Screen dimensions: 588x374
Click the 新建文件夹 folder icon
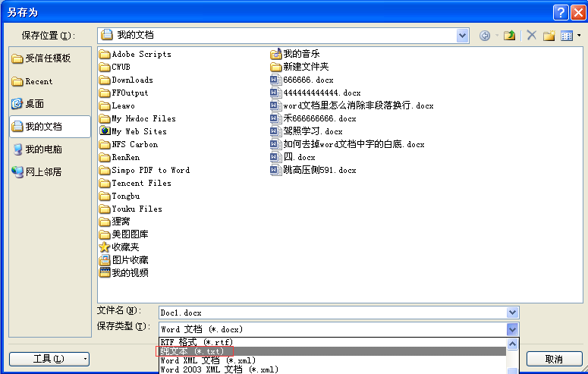(276, 68)
